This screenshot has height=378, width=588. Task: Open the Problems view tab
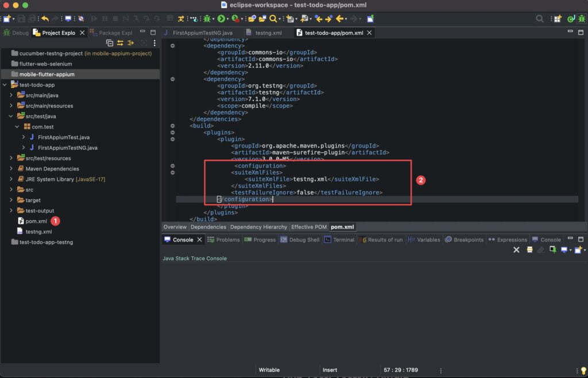click(x=223, y=240)
